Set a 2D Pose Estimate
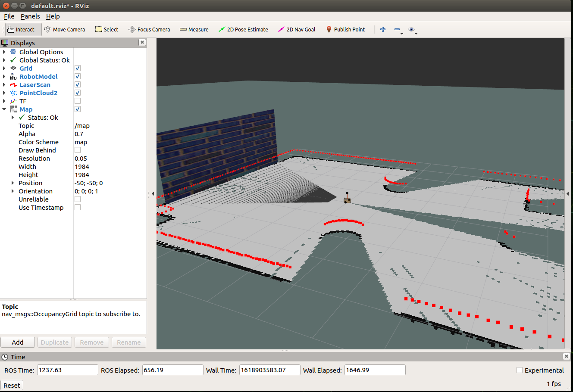The image size is (573, 392). tap(244, 29)
